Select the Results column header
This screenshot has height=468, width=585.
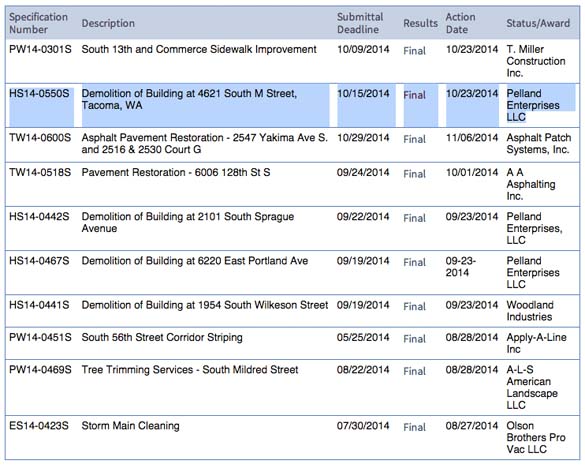[x=420, y=23]
